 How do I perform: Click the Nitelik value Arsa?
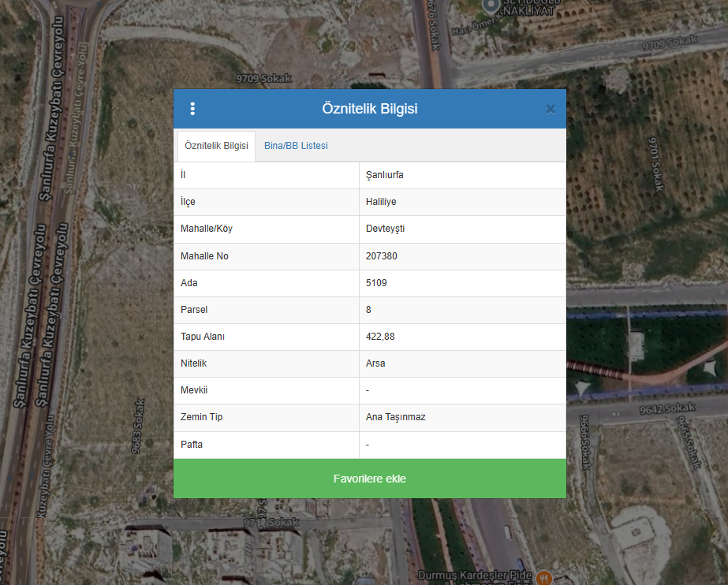point(375,363)
